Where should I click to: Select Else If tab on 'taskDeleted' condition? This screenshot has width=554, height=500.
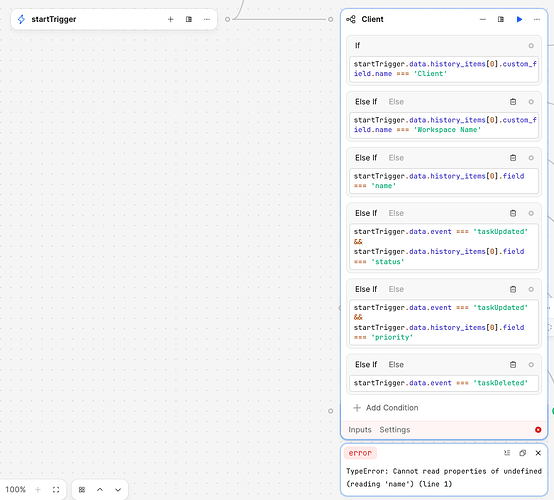(x=366, y=365)
